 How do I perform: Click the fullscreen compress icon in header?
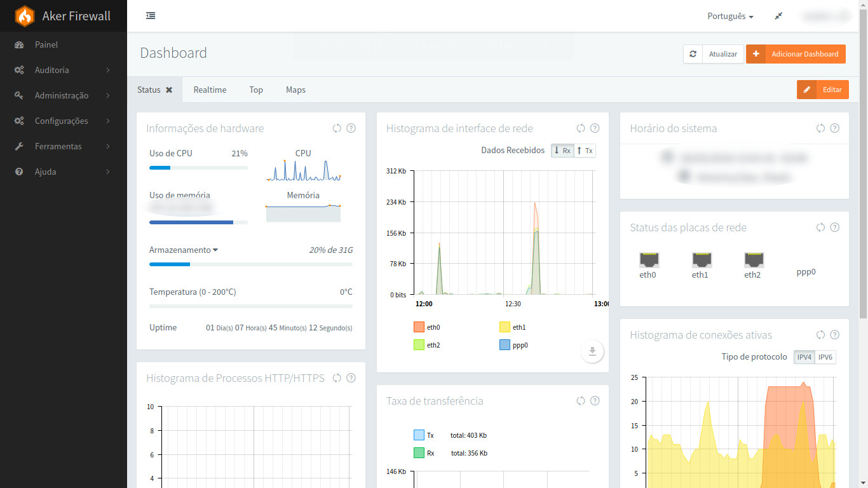(x=778, y=17)
